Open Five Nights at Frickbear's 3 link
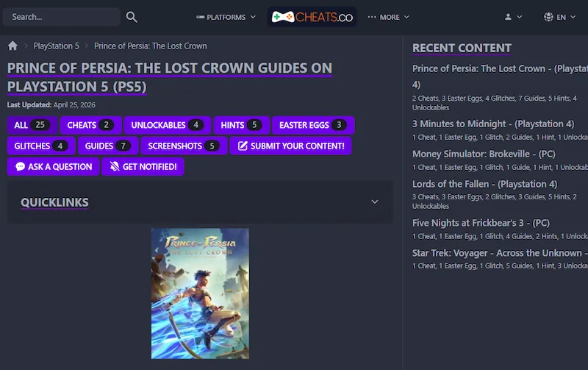This screenshot has width=588, height=370. click(481, 223)
